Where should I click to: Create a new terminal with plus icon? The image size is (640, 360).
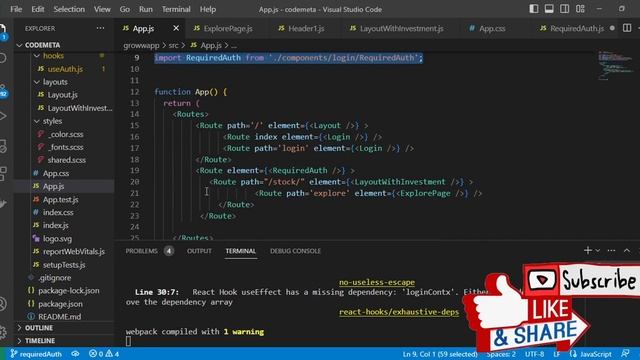point(587,250)
